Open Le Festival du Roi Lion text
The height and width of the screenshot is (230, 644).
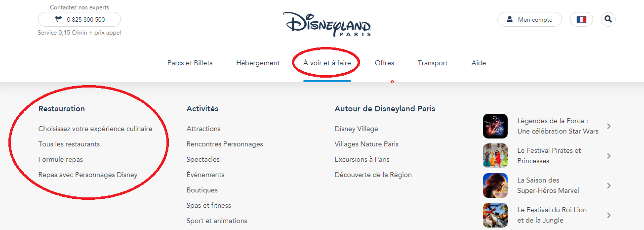[x=552, y=215]
